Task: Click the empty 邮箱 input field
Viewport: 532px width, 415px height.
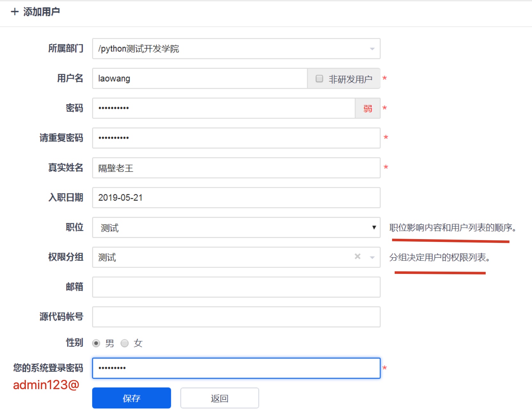Action: [236, 287]
